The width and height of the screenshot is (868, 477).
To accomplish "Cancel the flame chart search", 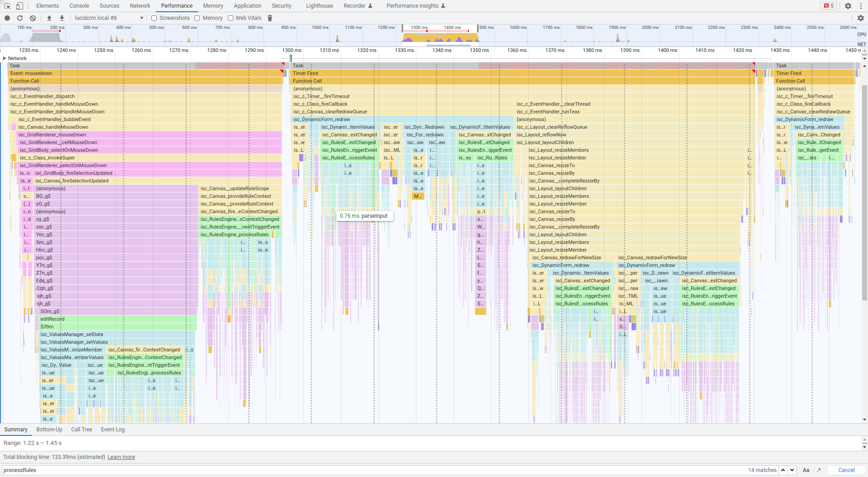I will (x=846, y=470).
